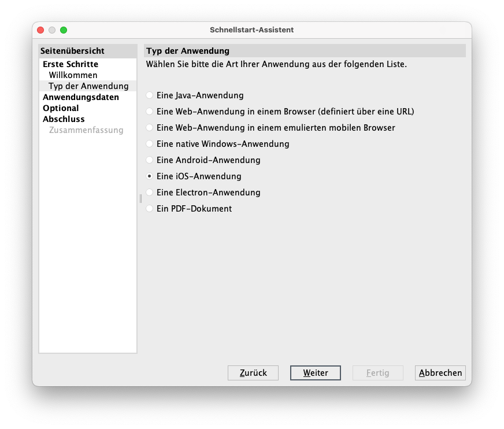The height and width of the screenshot is (429, 504).
Task: Open the Optional step in sidebar
Action: 61,108
